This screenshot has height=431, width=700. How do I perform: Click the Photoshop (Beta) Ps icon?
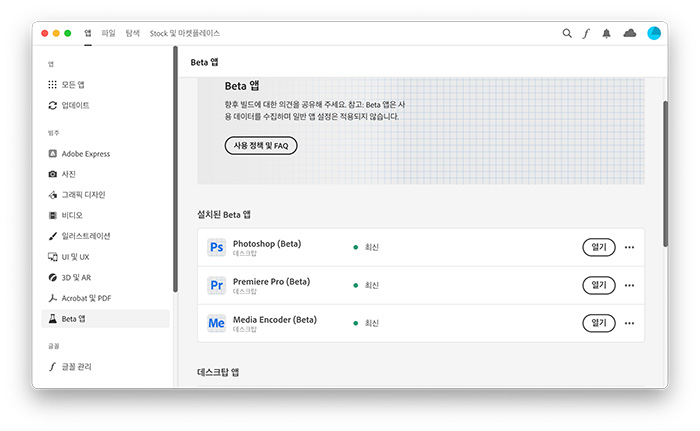click(217, 247)
